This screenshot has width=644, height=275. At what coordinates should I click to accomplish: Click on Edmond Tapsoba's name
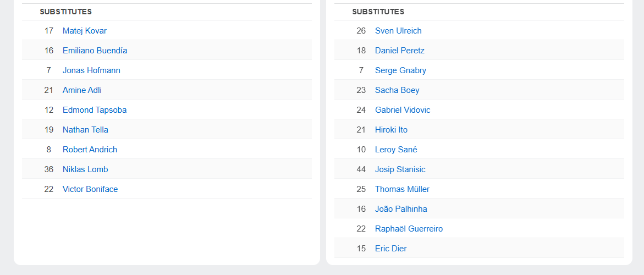(x=95, y=110)
